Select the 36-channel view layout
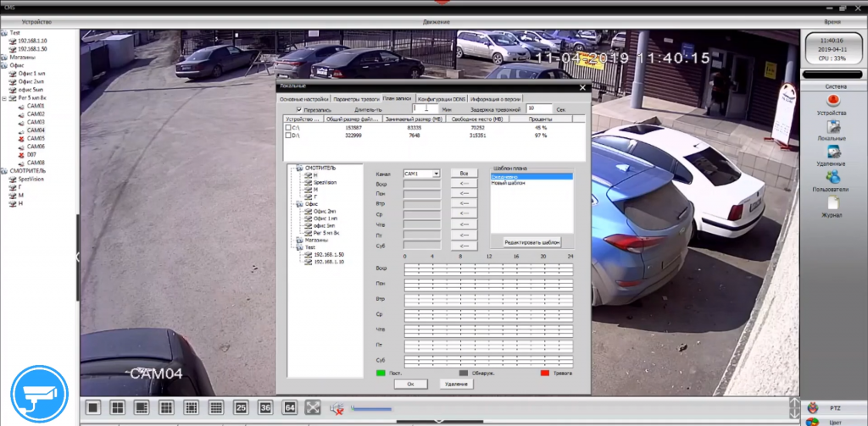This screenshot has width=868, height=426. 265,407
